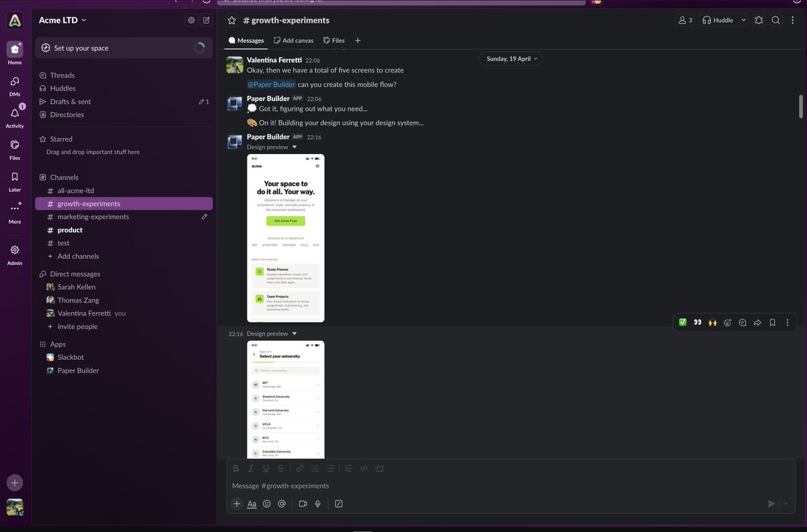Image resolution: width=807 pixels, height=532 pixels.
Task: Record a video clip
Action: pos(303,504)
